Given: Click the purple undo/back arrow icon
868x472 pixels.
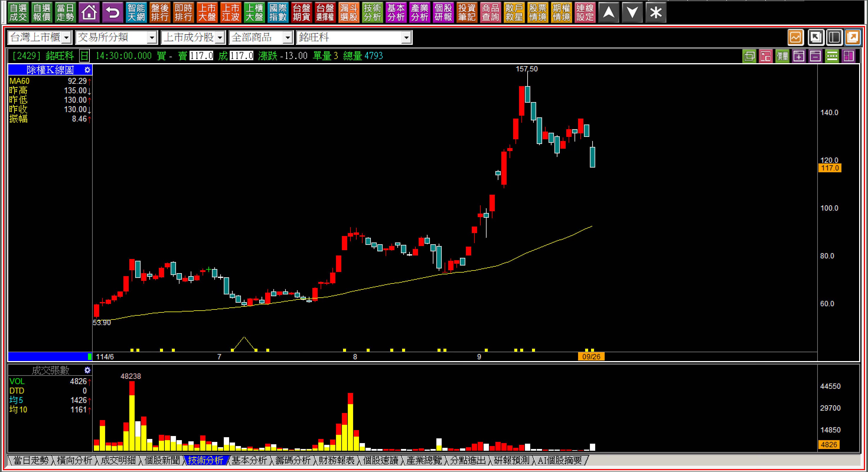Looking at the screenshot, I should tap(112, 13).
